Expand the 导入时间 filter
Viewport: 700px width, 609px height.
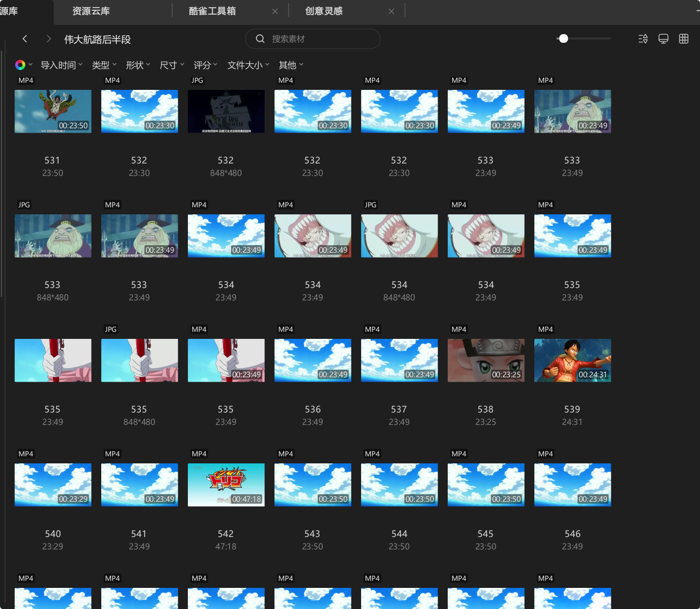[x=62, y=65]
